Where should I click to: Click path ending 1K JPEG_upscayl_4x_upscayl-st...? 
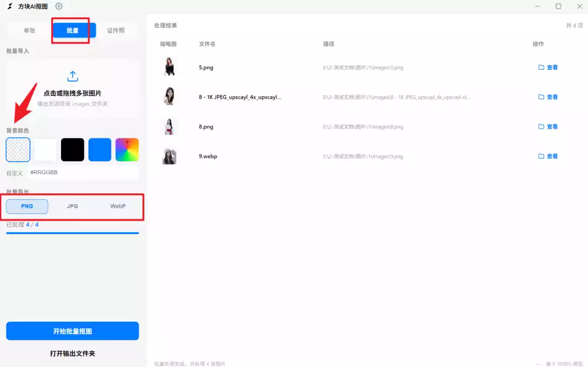click(396, 97)
